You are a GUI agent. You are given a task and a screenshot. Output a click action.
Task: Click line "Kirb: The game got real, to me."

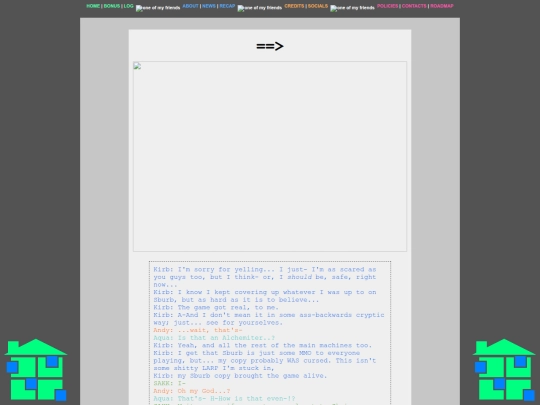(x=216, y=307)
